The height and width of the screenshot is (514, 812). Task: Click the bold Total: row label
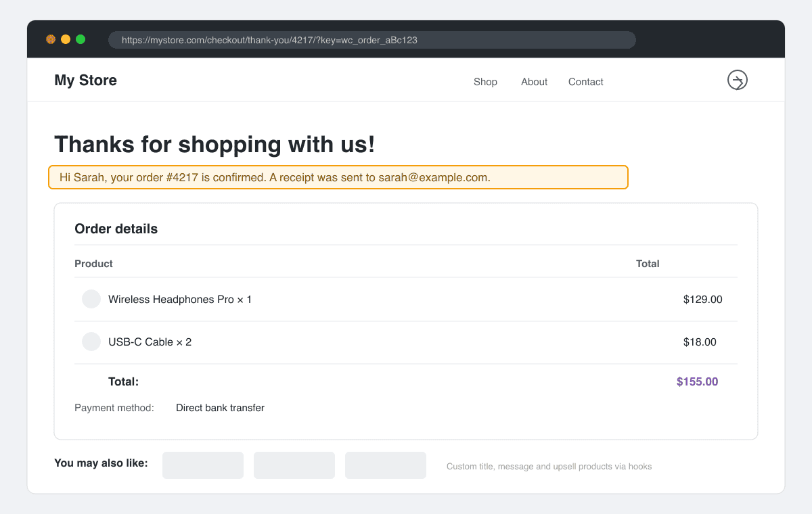tap(123, 381)
